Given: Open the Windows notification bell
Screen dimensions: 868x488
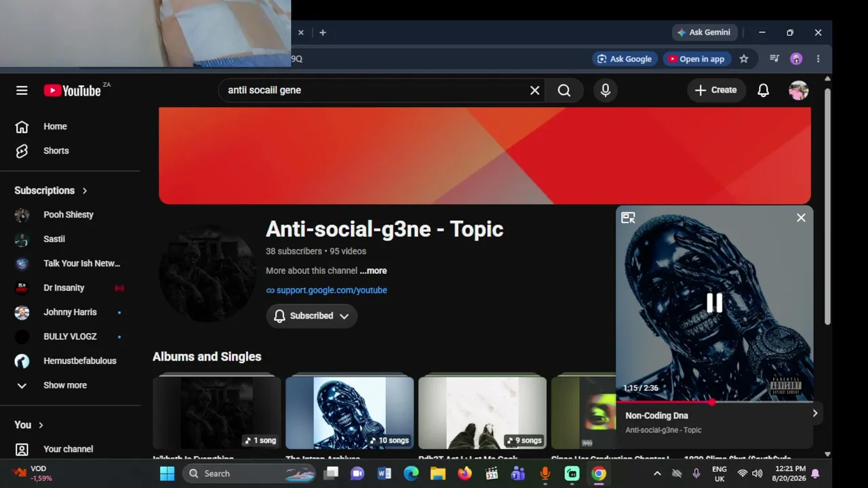Looking at the screenshot, I should click(815, 474).
